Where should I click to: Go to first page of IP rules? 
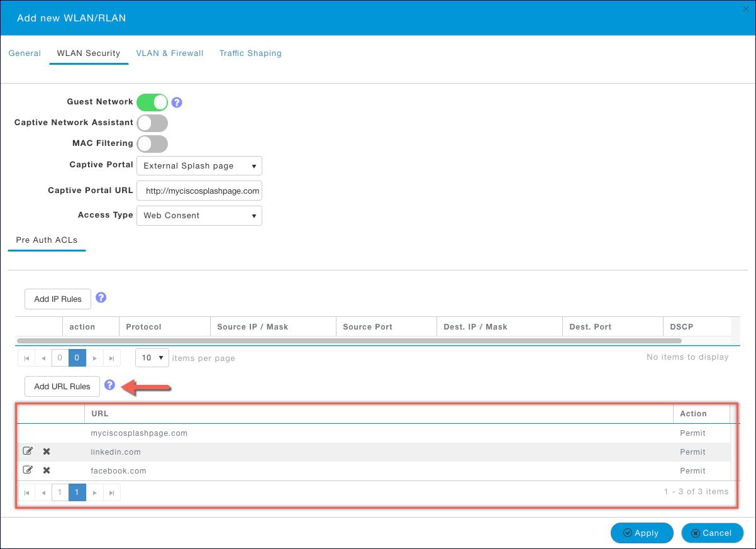26,358
